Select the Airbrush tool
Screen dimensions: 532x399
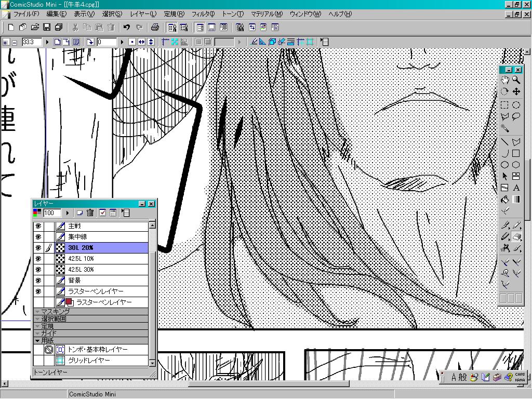coord(505,248)
